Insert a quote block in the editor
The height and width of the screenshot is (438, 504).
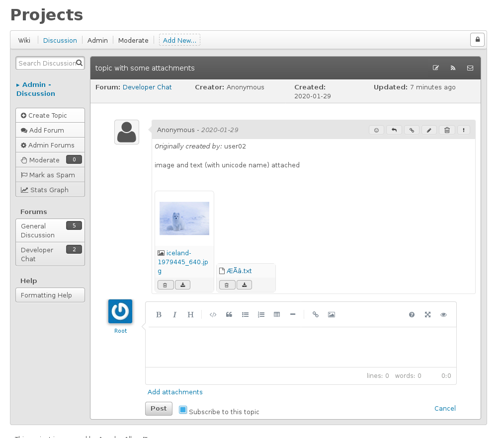229,314
